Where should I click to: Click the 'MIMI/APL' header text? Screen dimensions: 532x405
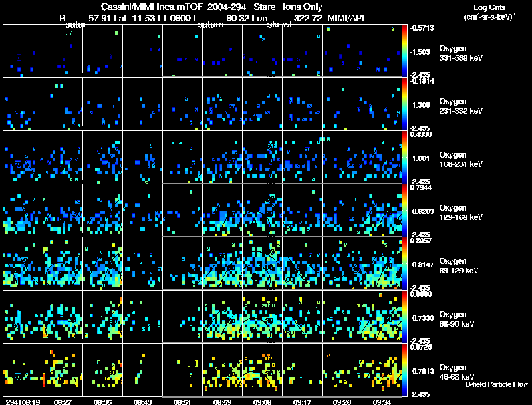347,18
